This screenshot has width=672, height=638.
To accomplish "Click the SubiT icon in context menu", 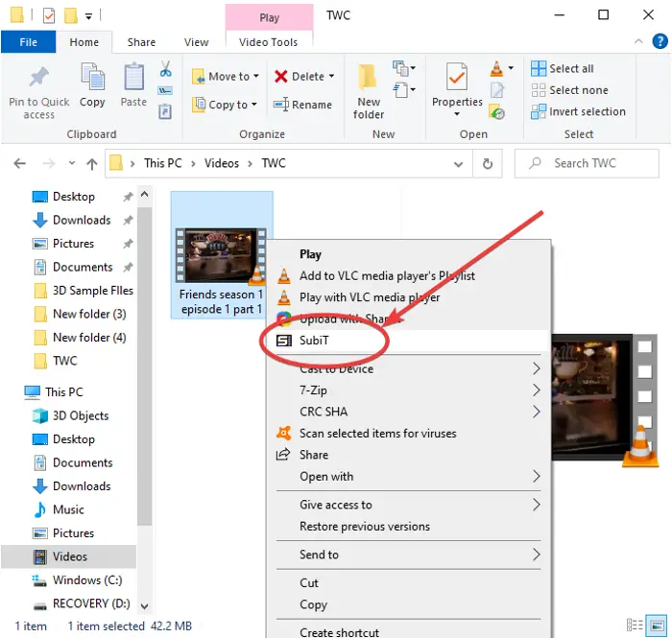I will click(284, 341).
